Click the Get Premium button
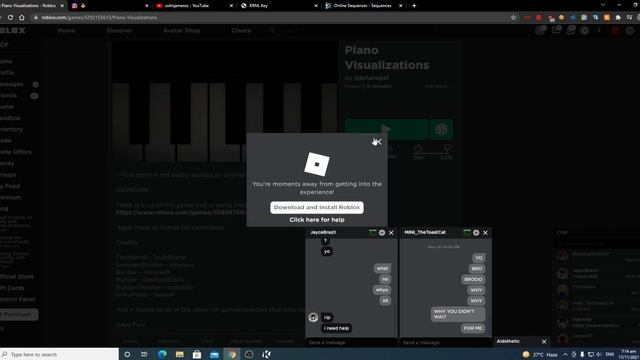 19,315
